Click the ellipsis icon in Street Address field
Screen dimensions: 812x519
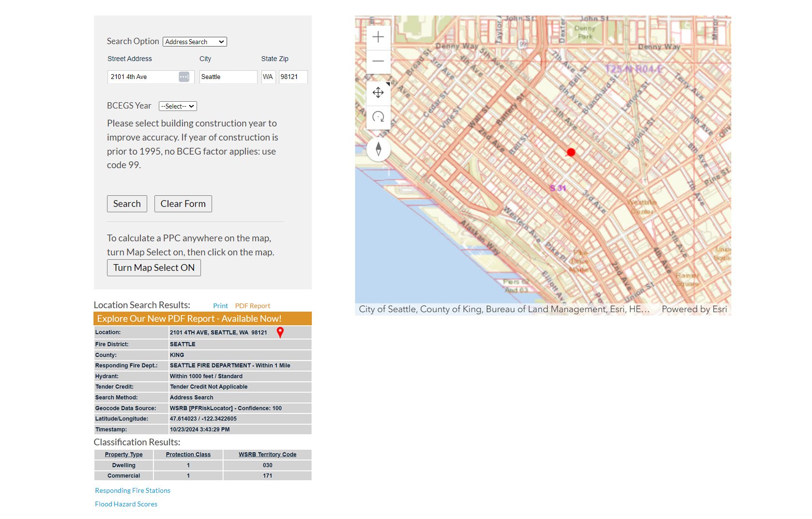coord(184,77)
